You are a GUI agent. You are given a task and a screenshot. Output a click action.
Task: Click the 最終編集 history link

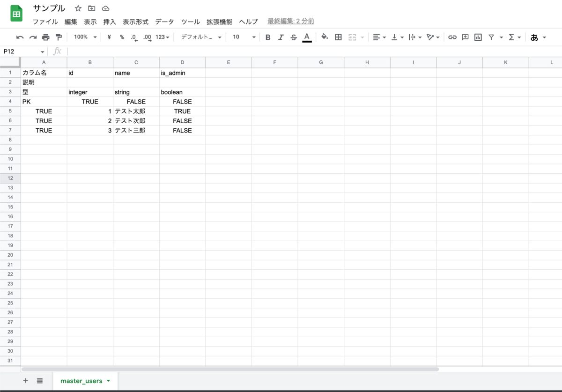(290, 21)
